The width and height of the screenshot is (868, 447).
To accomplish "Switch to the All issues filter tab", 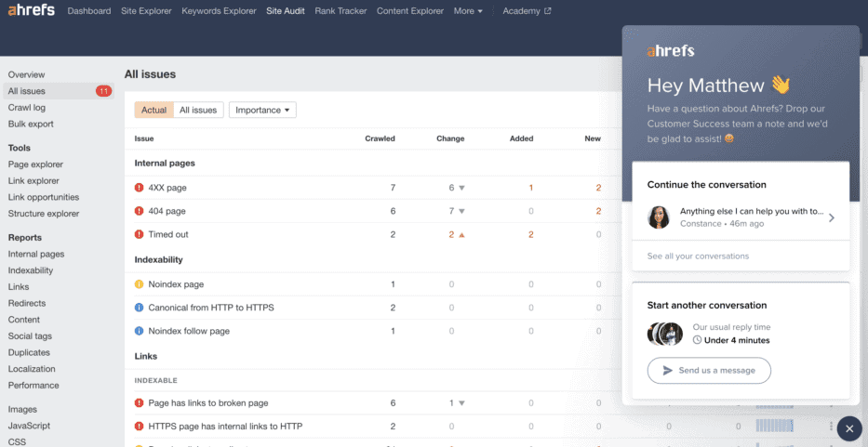I will point(198,110).
